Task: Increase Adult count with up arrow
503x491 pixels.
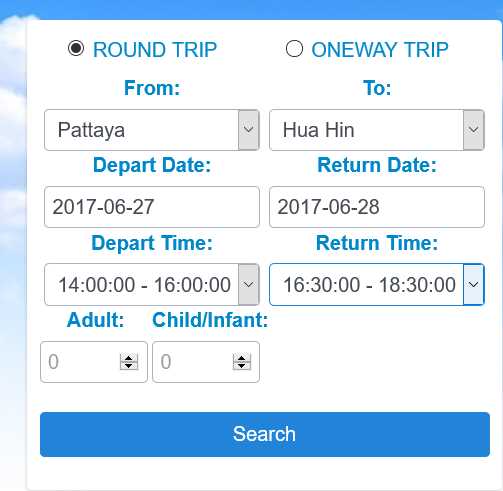Action: [x=129, y=358]
